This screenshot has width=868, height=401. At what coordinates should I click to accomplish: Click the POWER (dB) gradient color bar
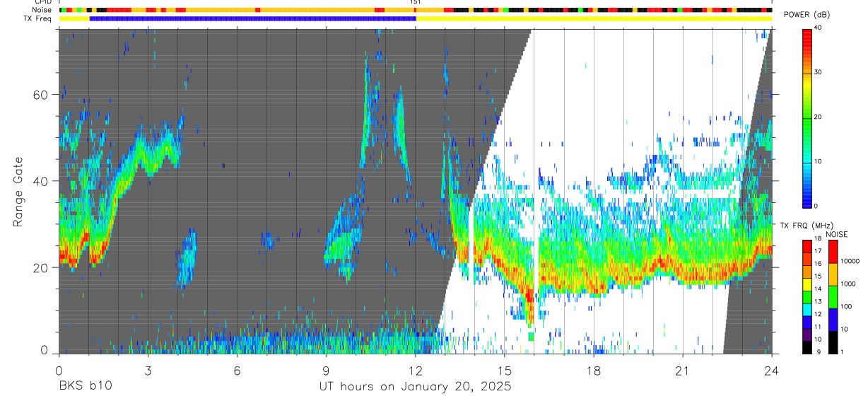[807, 117]
